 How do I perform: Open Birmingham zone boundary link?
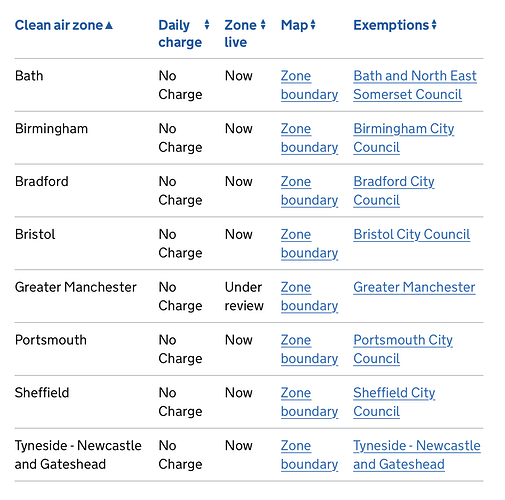point(309,138)
